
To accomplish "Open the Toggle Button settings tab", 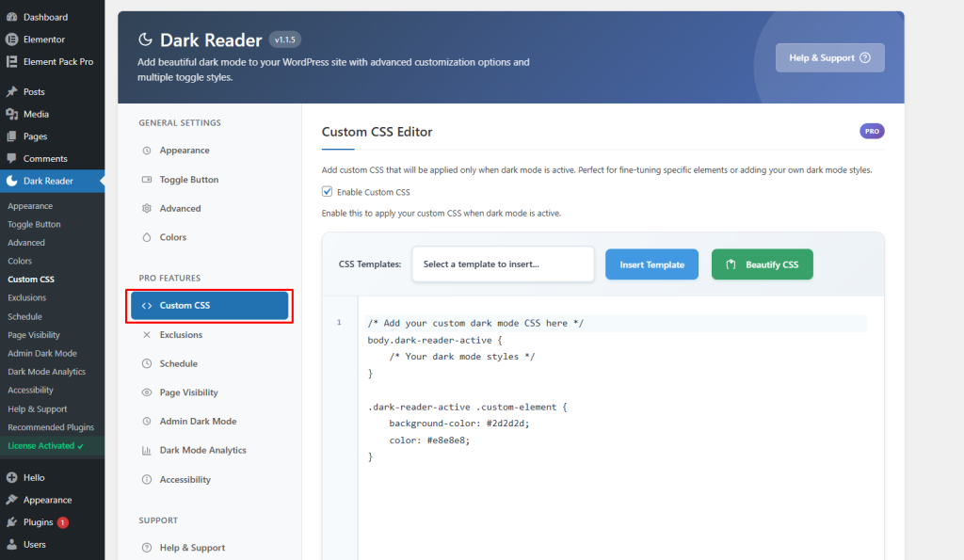I will (210, 180).
